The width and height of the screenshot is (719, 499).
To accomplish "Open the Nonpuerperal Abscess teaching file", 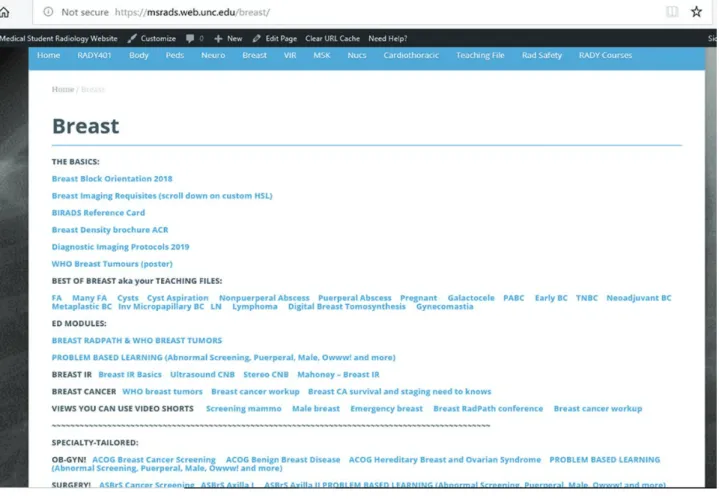I will point(264,298).
